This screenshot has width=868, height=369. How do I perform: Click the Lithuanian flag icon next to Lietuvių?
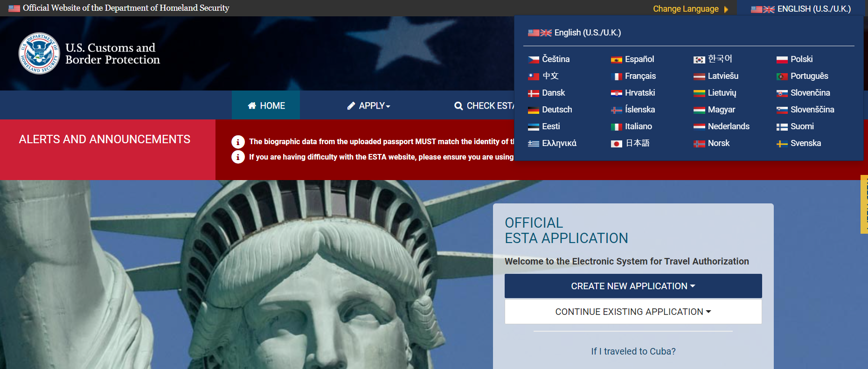point(699,93)
